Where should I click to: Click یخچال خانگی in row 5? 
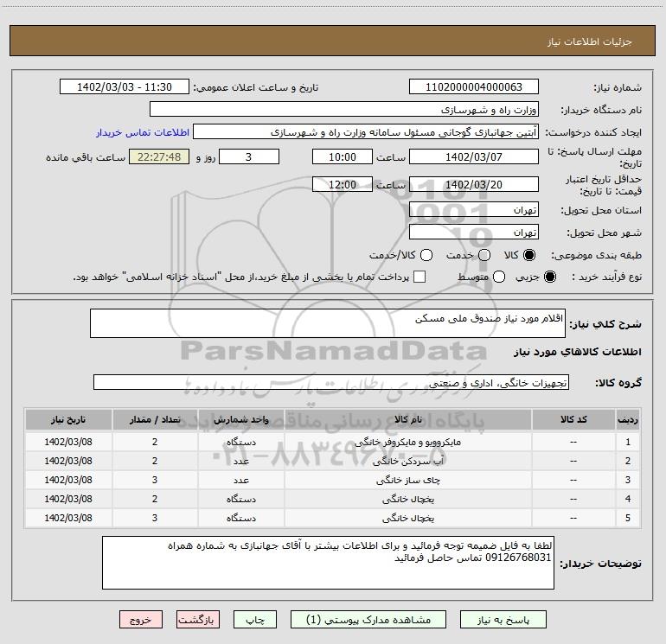(407, 518)
